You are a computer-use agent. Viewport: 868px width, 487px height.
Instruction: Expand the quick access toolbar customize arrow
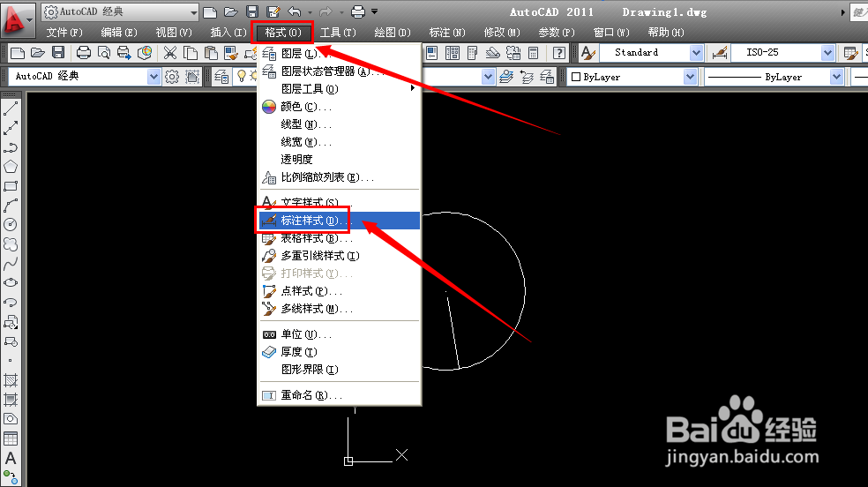click(375, 11)
